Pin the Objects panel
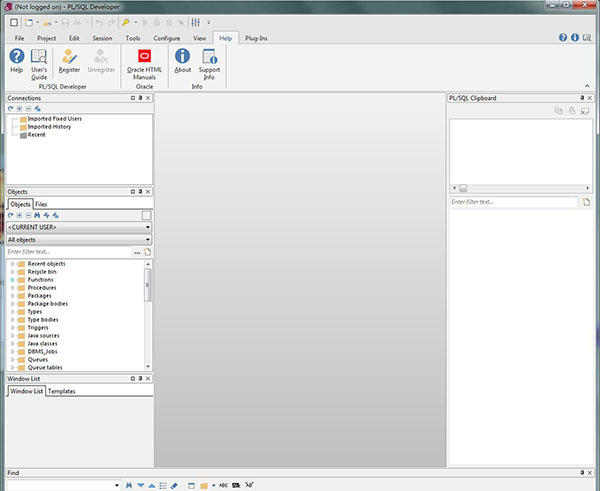The width and height of the screenshot is (600, 491). tap(140, 191)
